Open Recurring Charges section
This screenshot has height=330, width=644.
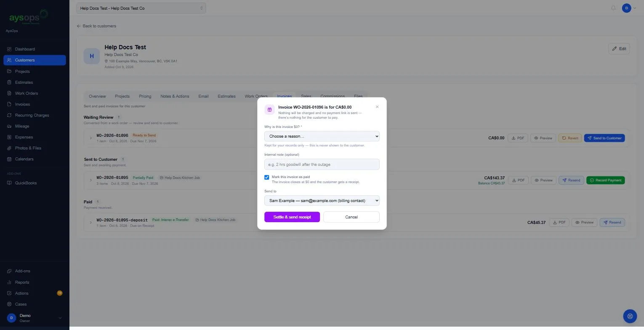[x=35, y=115]
